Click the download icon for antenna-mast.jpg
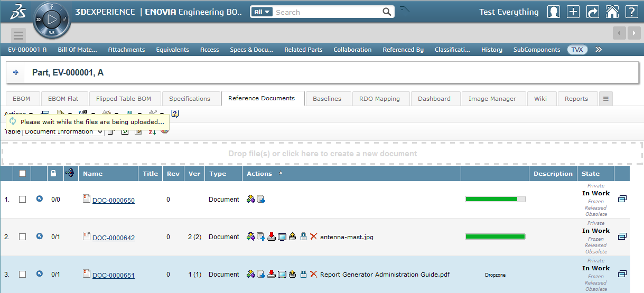The width and height of the screenshot is (644, 293). [272, 237]
